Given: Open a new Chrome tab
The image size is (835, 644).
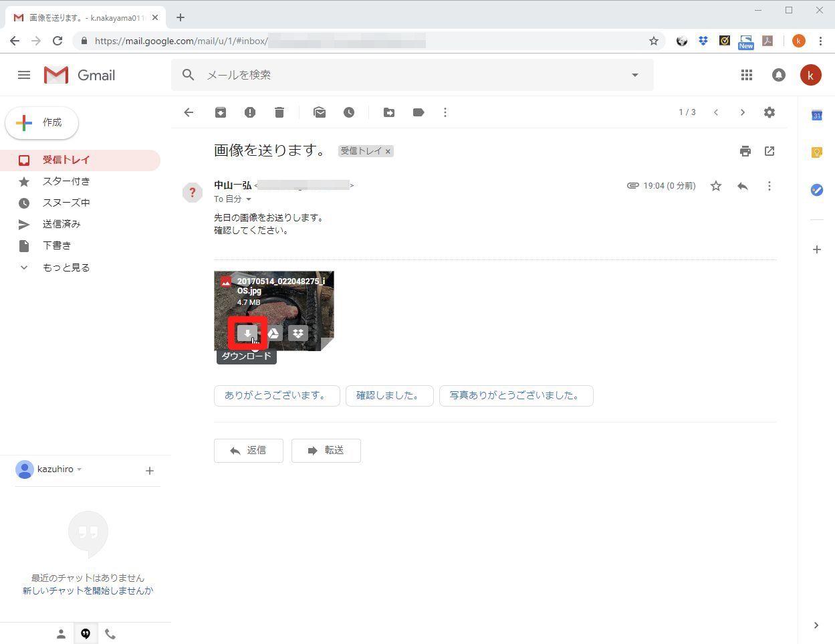Looking at the screenshot, I should (x=181, y=17).
